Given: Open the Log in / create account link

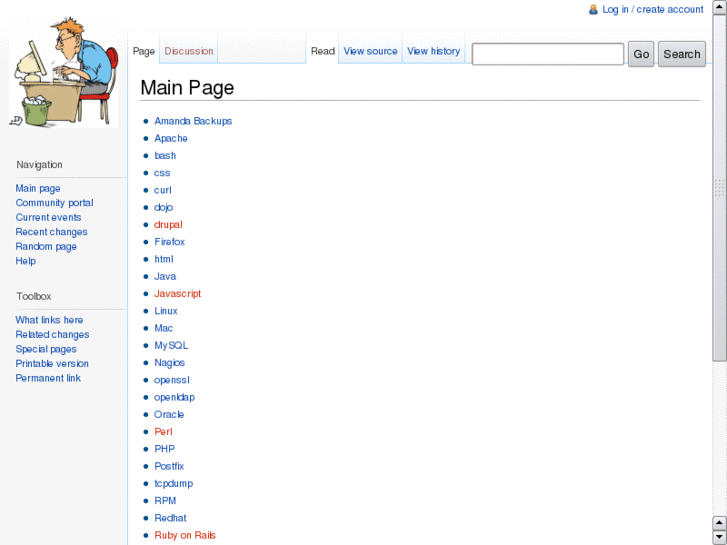Looking at the screenshot, I should tap(653, 9).
